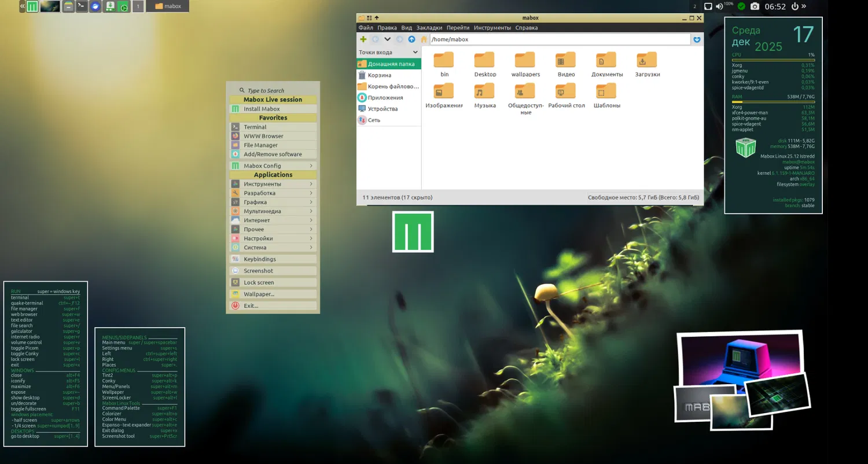Launch the blue web browser panel icon

[x=95, y=6]
